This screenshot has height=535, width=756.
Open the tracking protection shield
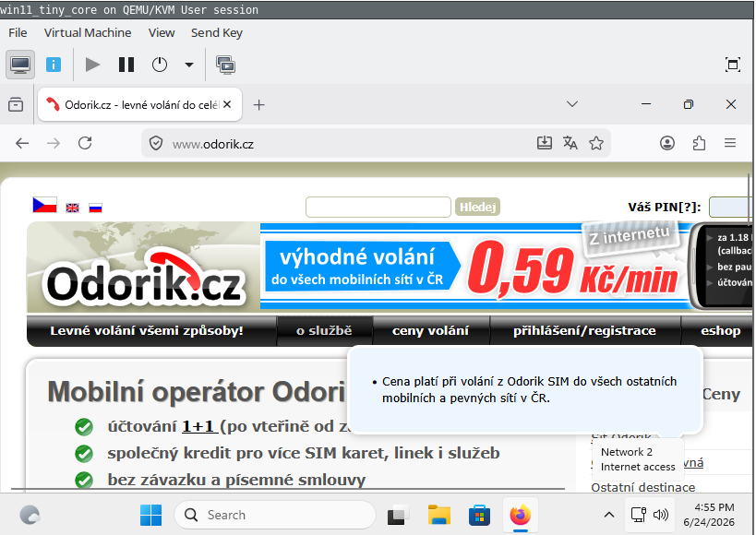coord(156,143)
